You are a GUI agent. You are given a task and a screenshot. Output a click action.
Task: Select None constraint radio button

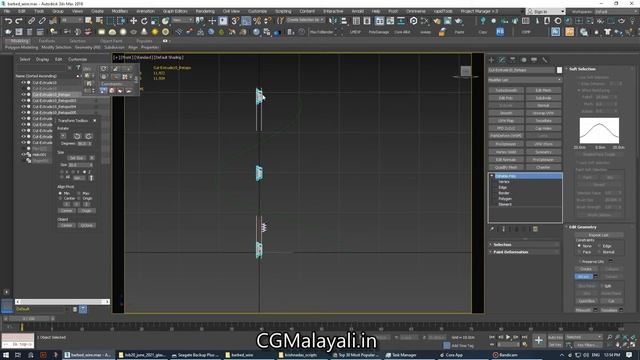coord(579,246)
